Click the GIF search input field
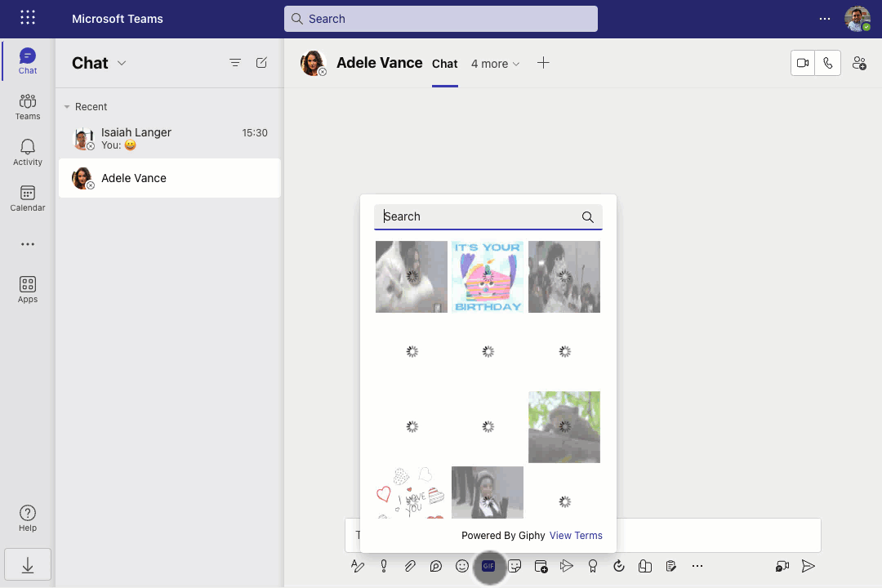Screen dimensions: 882x588 478,216
